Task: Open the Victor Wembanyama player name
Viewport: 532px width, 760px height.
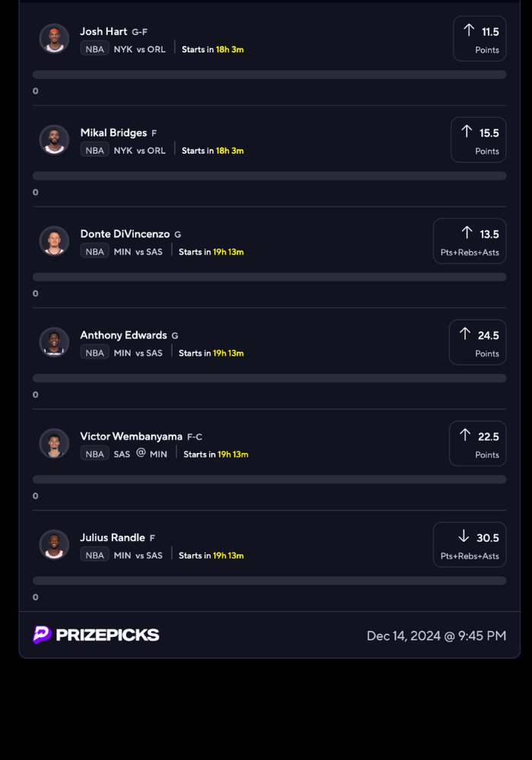Action: coord(131,436)
